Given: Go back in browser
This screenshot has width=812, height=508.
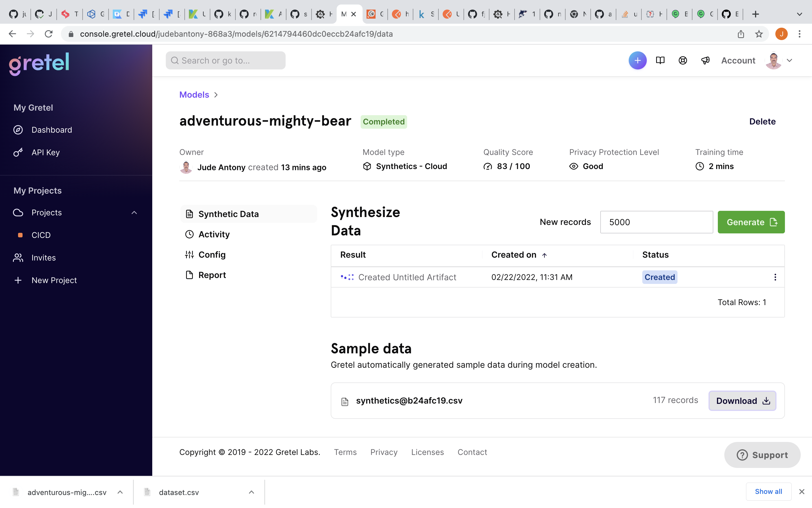Looking at the screenshot, I should [12, 34].
